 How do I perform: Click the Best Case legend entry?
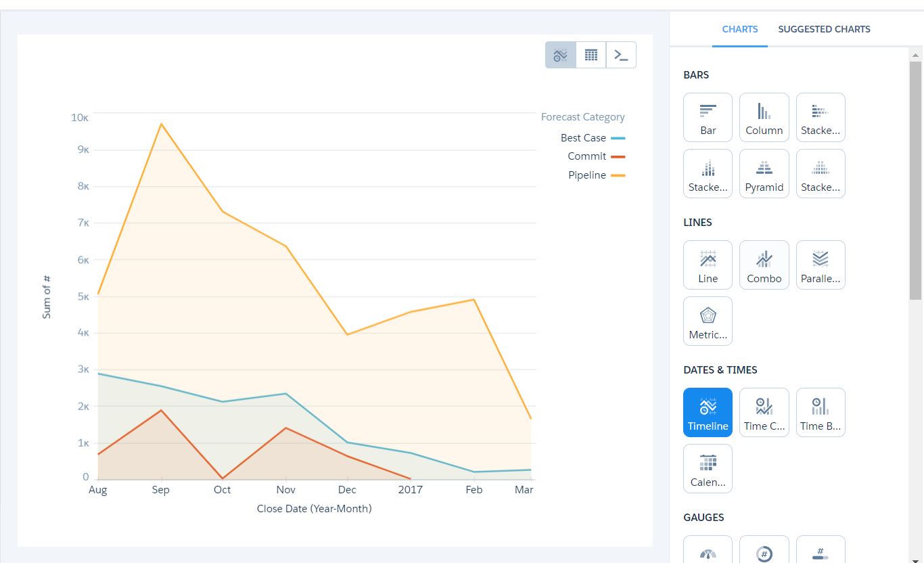pyautogui.click(x=583, y=138)
